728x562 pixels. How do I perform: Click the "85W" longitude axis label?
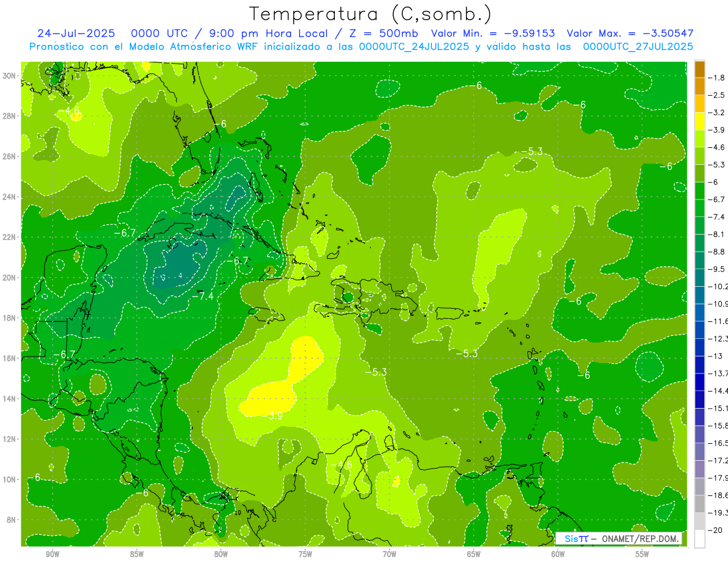click(136, 554)
